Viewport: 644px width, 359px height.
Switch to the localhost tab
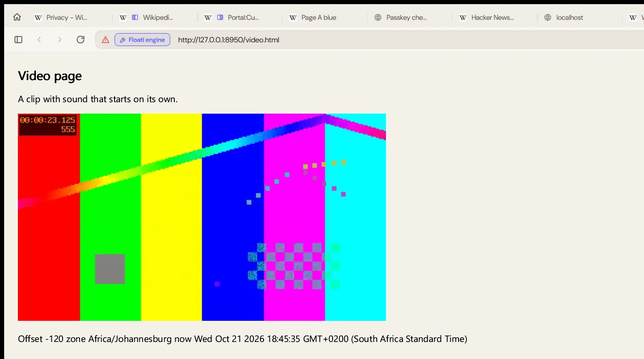point(580,17)
